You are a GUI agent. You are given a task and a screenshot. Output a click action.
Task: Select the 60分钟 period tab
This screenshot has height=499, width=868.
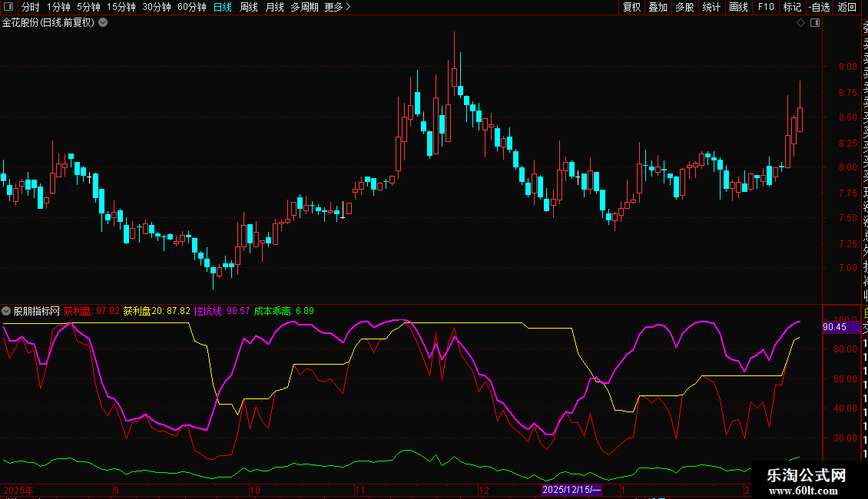[192, 7]
